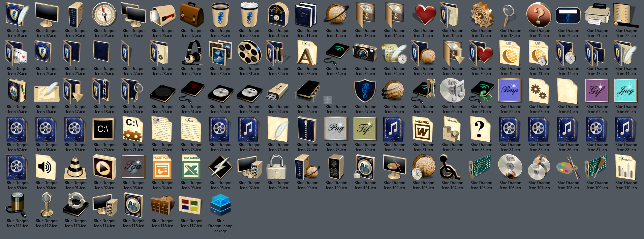Click the label 'Blue Dragon Icon 88.ico'

(626, 147)
